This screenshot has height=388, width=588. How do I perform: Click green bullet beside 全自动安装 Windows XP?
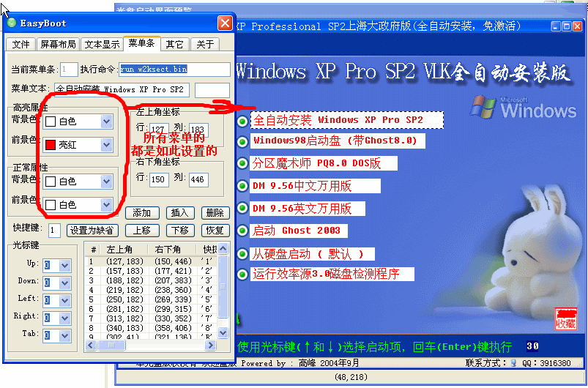(x=242, y=121)
